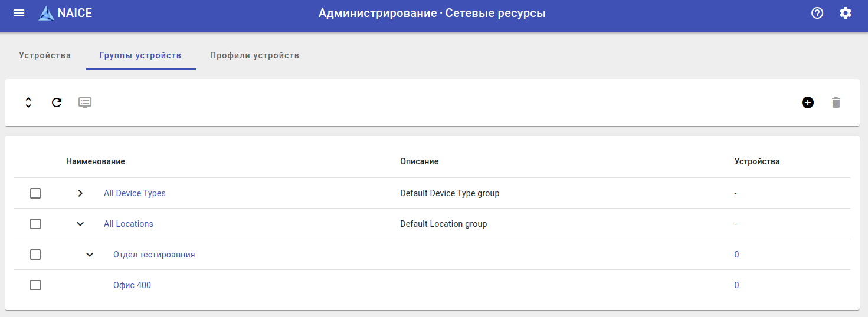Select the All Device Types checkbox
This screenshot has width=868, height=317.
coord(35,193)
